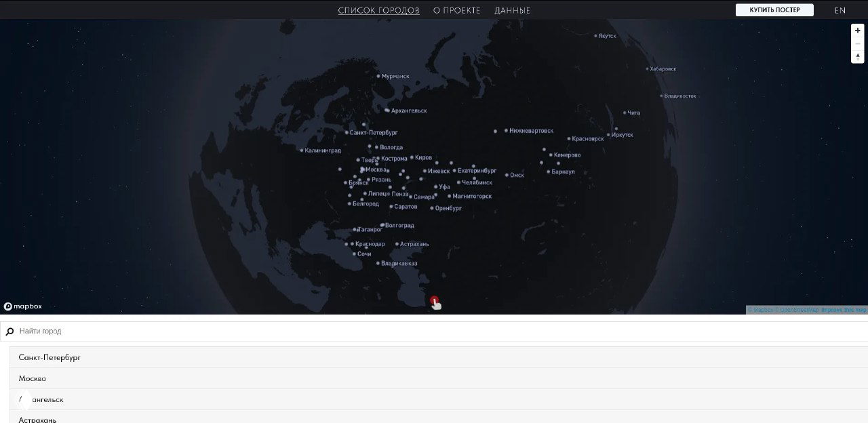Select the Калининград city marker on map

pos(302,150)
